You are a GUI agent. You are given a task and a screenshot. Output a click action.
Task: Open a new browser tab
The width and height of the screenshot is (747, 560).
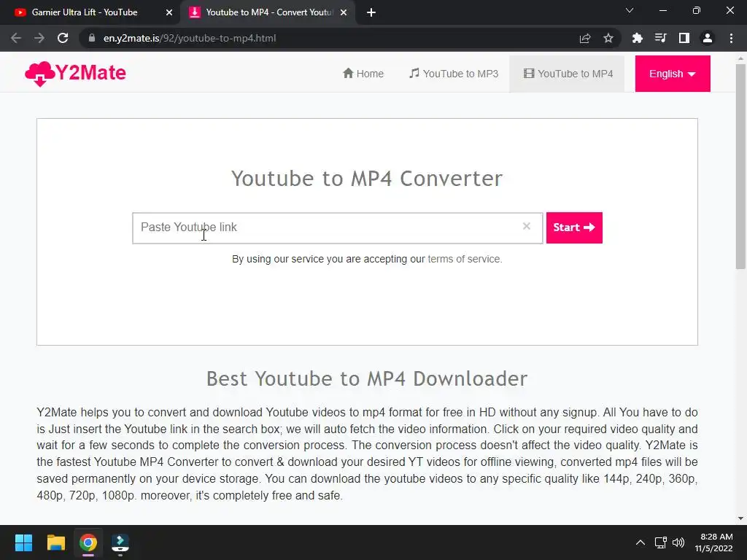point(371,13)
